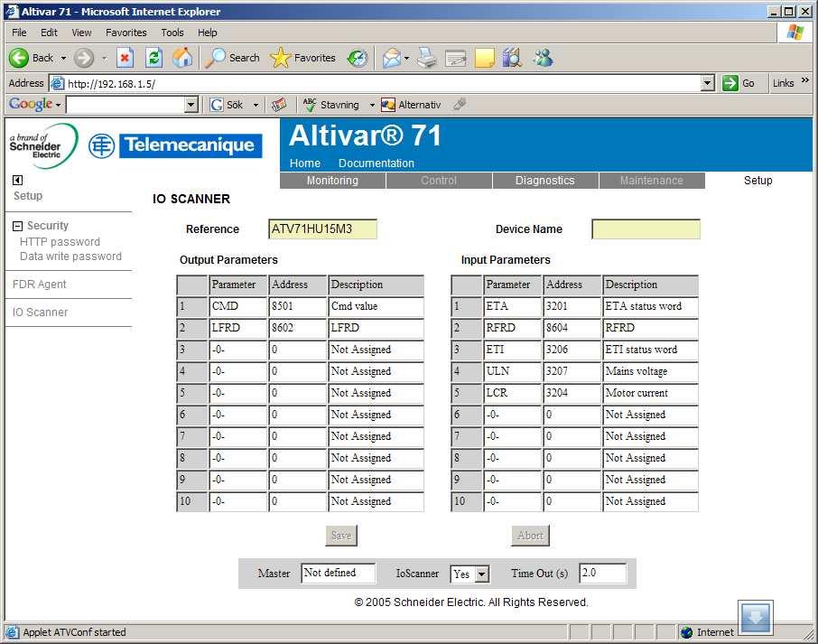
Task: Click the Print icon in toolbar
Action: click(x=427, y=58)
